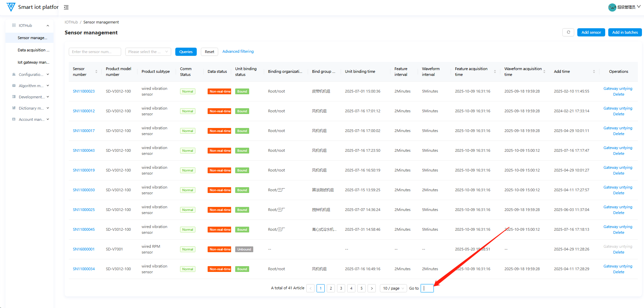
Task: Open Iot gateway management menu item
Action: [33, 62]
